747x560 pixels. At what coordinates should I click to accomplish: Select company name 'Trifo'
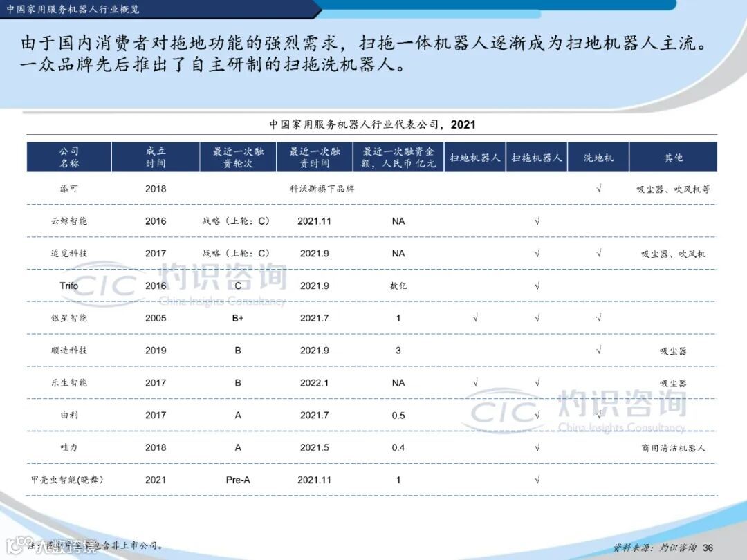[x=69, y=286]
